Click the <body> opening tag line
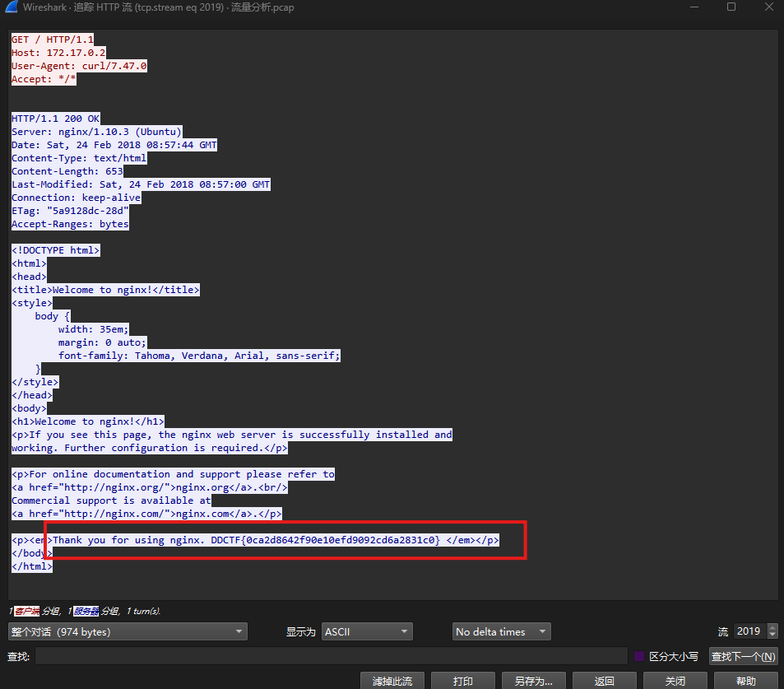The image size is (784, 689). coord(29,408)
